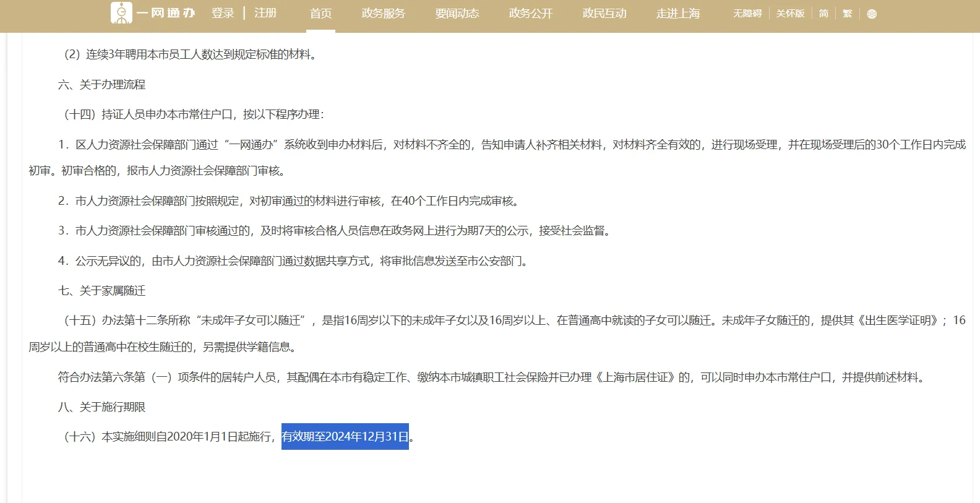Open the 走进上海 menu
Viewport: 980px width, 503px height.
click(x=678, y=14)
